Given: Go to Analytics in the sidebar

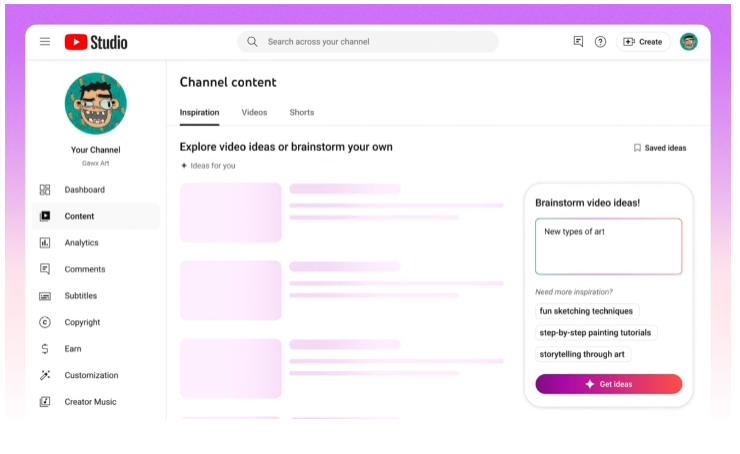Looking at the screenshot, I should (81, 243).
